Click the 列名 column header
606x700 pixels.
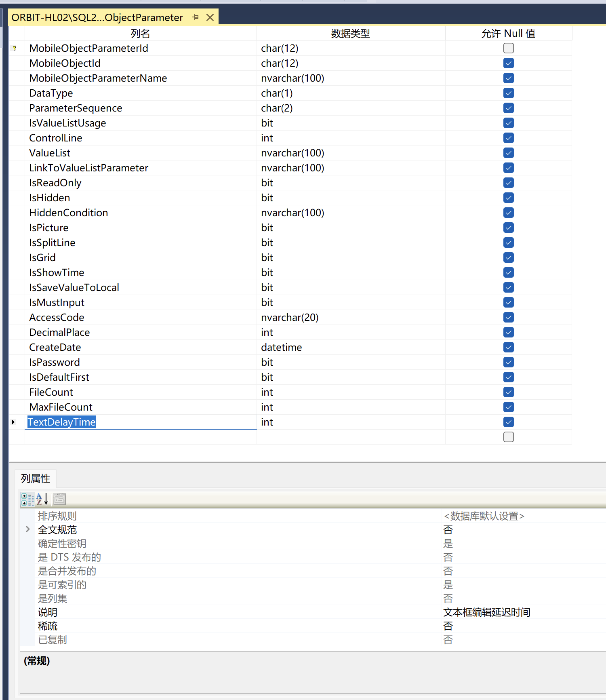click(141, 34)
